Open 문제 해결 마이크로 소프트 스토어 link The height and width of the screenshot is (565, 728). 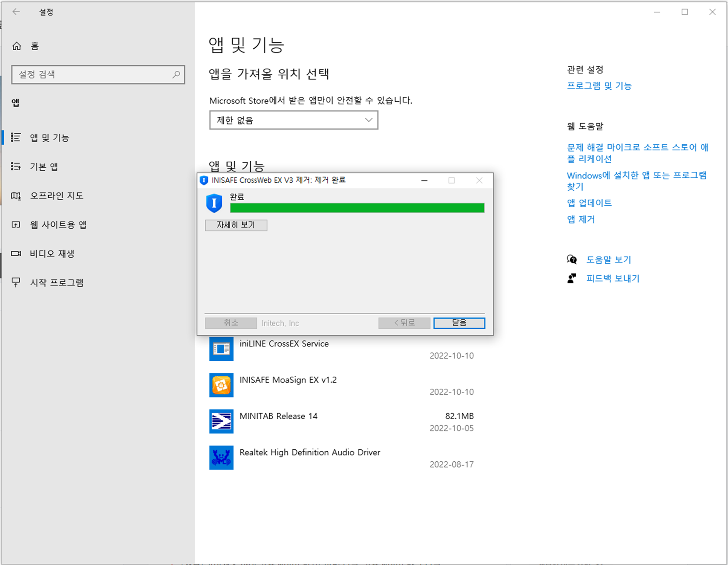637,153
